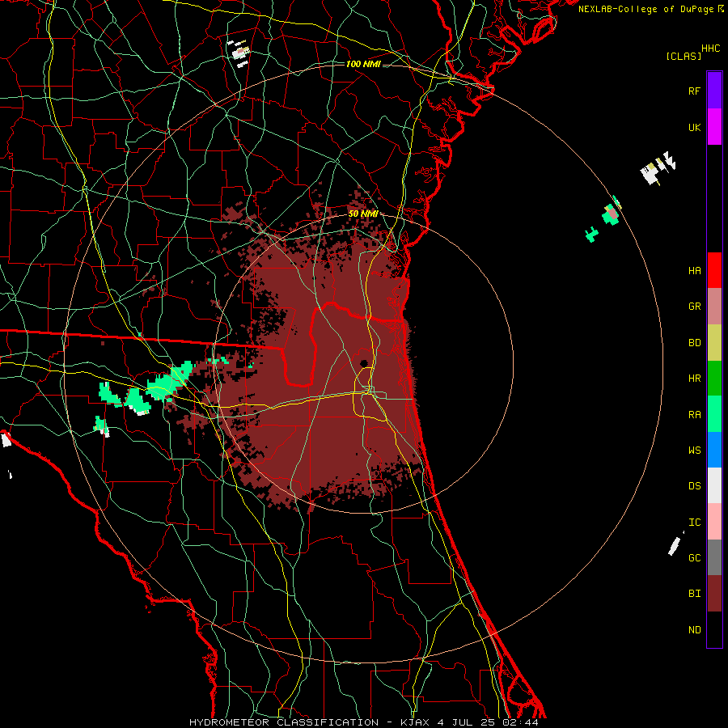Click the BI legend label
Viewport: 728px width, 728px height.
[694, 594]
